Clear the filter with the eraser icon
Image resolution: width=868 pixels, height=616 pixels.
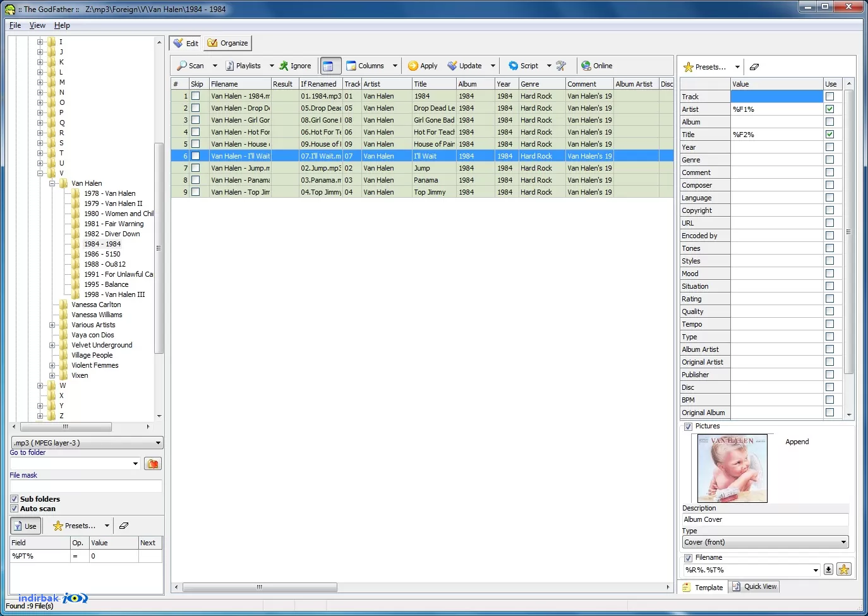coord(124,526)
